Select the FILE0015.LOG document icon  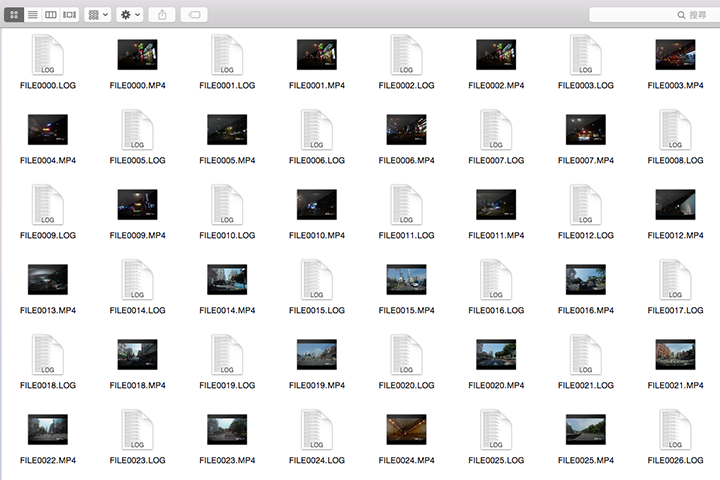317,279
